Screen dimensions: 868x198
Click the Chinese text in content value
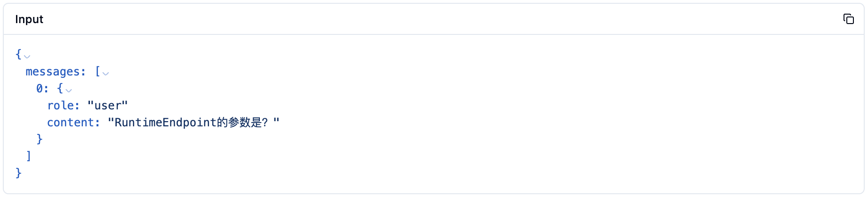pos(239,123)
